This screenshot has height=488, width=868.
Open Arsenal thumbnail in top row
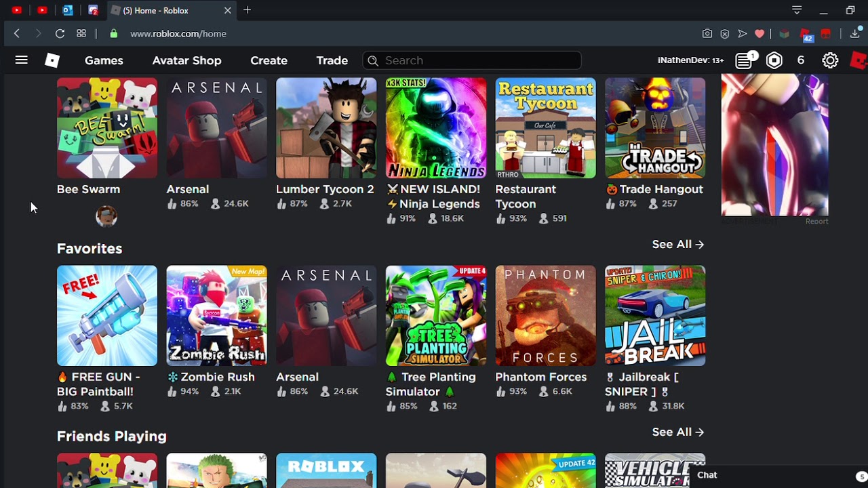(217, 128)
